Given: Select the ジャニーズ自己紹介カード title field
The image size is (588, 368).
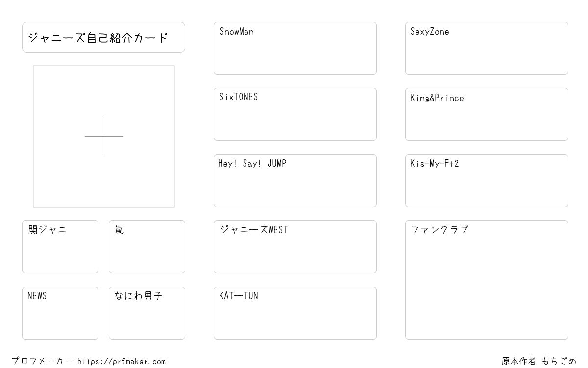Looking at the screenshot, I should (x=103, y=37).
